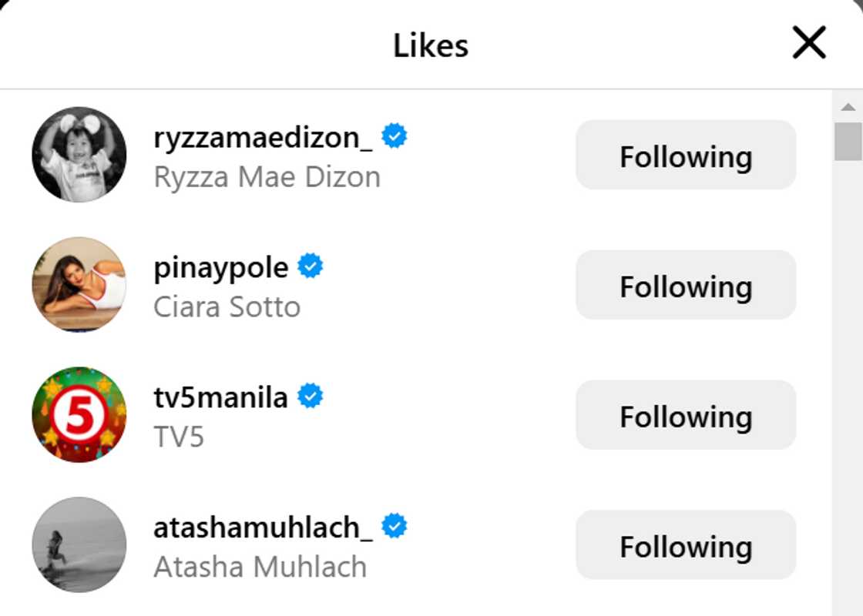Image resolution: width=863 pixels, height=616 pixels.
Task: Click verified badge next to ryzzamaedizon_
Action: [x=394, y=136]
